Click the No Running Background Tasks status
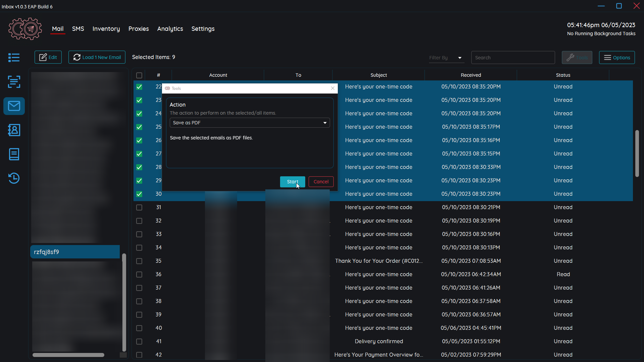Screen dimensions: 644x362 [601, 34]
